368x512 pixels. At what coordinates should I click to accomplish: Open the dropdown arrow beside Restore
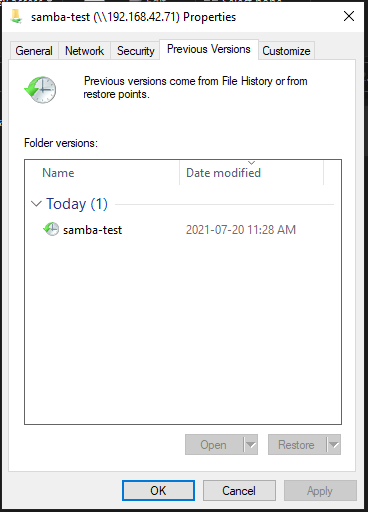333,444
